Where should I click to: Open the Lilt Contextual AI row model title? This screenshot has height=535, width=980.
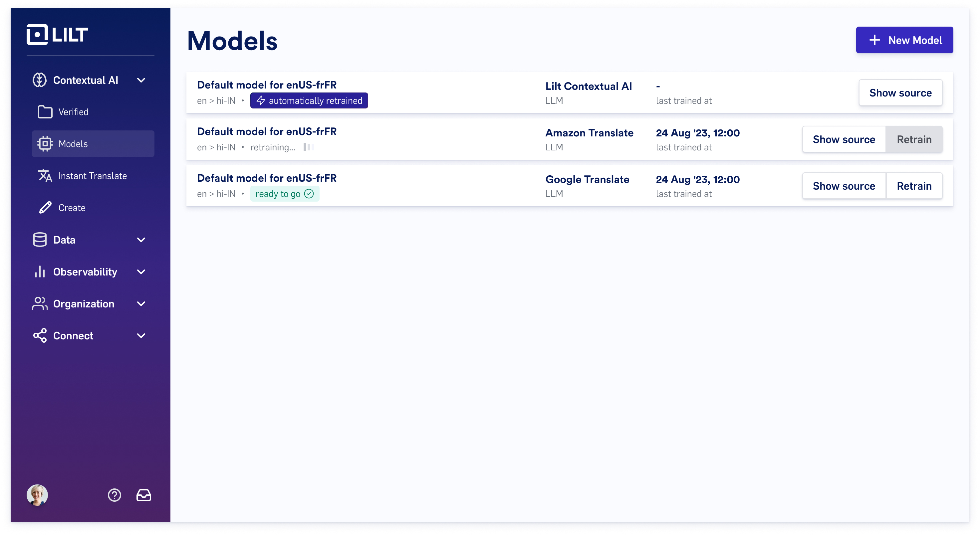coord(267,85)
